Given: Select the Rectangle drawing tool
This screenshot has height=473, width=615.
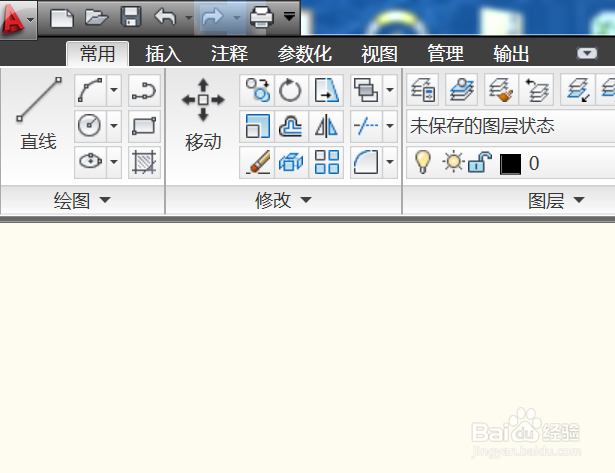Looking at the screenshot, I should pyautogui.click(x=144, y=126).
